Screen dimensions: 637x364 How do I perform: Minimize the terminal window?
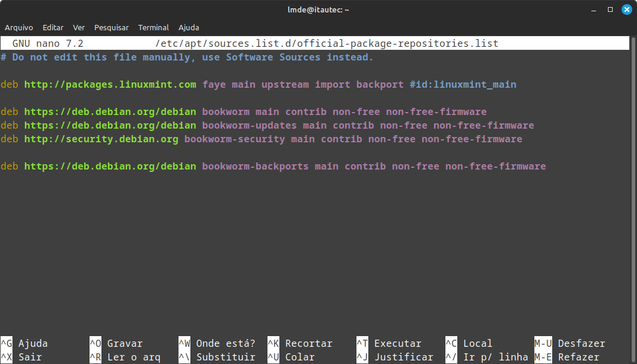(x=594, y=9)
